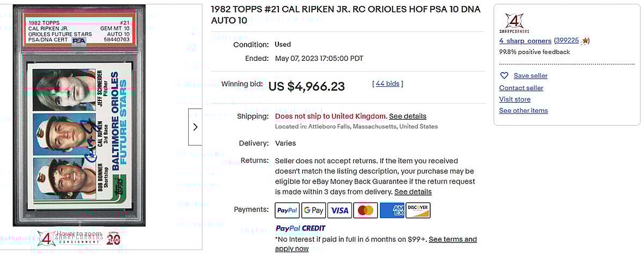Open the 4_sharp_corners seller profile link

pos(525,41)
